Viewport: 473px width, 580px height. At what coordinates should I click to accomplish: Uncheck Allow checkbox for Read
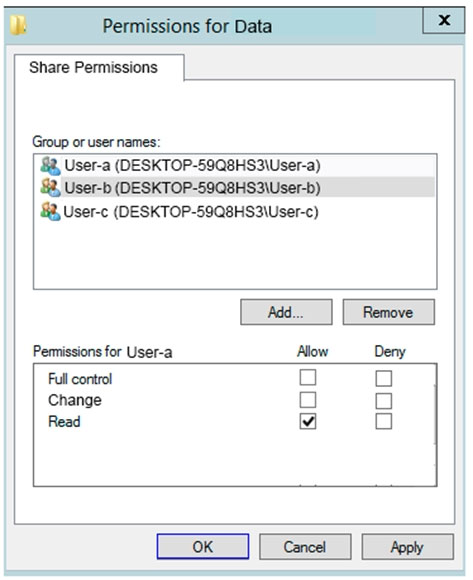(308, 421)
